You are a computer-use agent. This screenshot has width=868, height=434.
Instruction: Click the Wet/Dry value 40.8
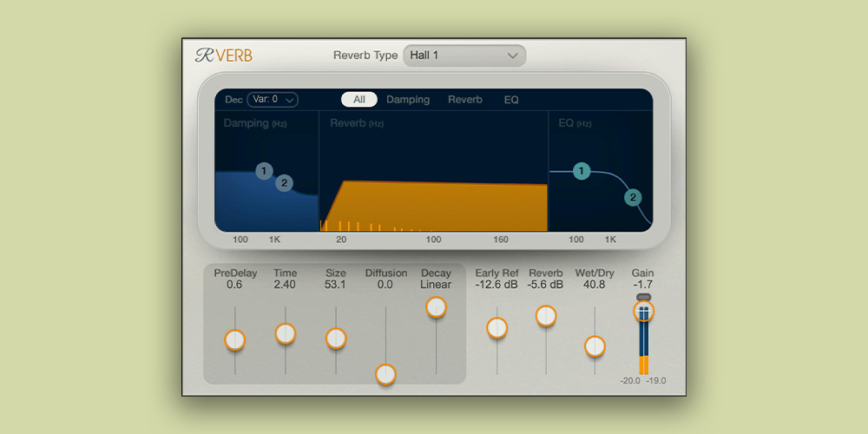tap(595, 285)
